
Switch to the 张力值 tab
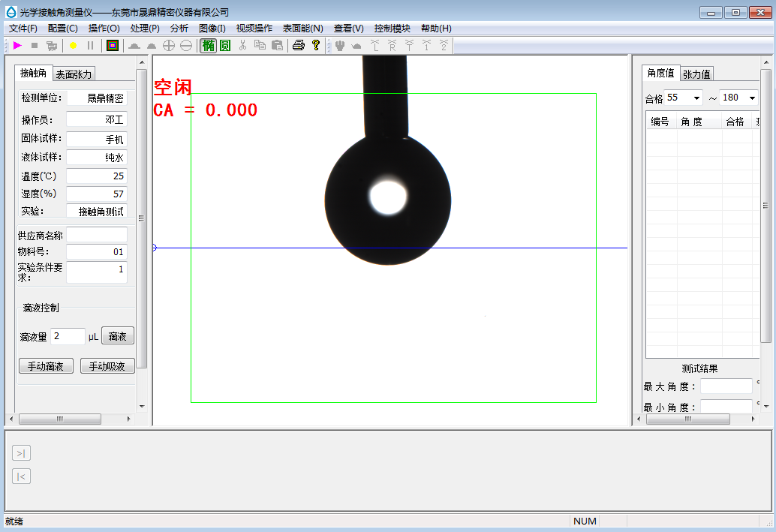(696, 74)
